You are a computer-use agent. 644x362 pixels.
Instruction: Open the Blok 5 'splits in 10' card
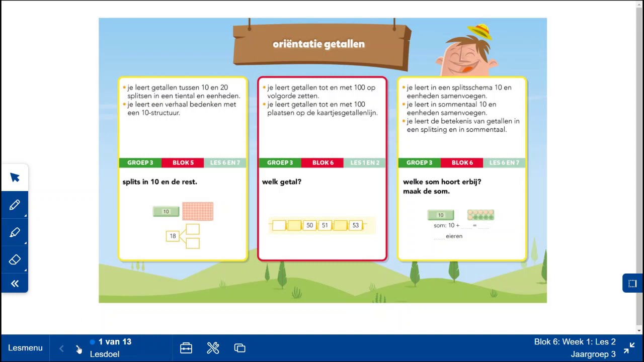coord(183,169)
